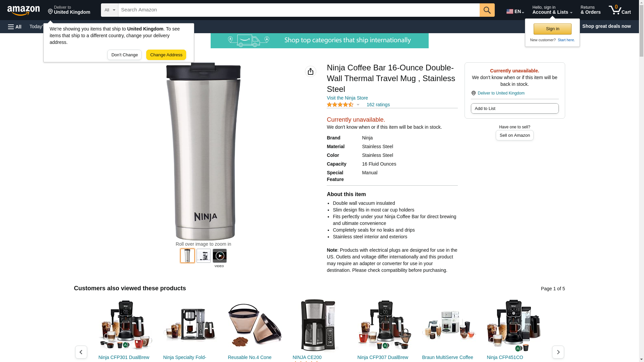The height and width of the screenshot is (362, 644).
Task: Click the search magnifier button
Action: [487, 10]
